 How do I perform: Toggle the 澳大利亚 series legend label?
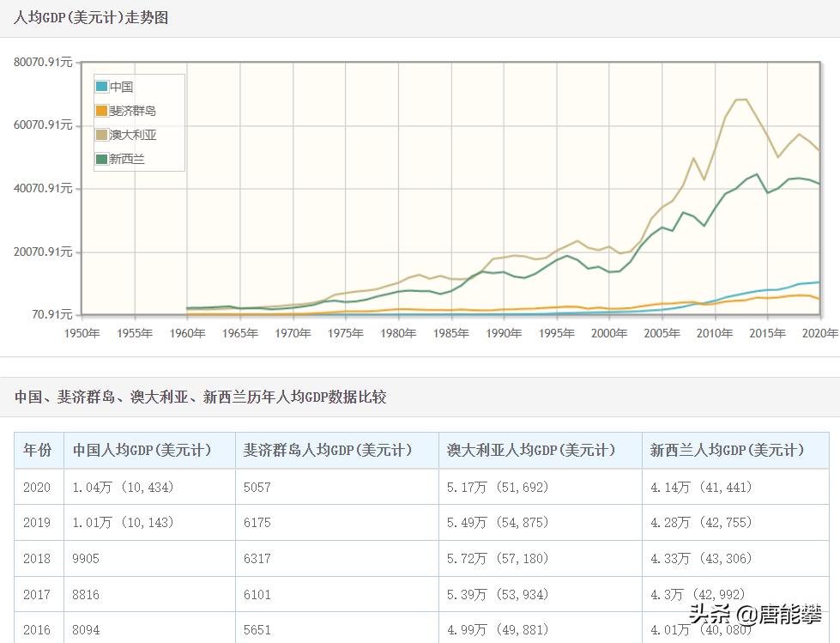click(133, 135)
